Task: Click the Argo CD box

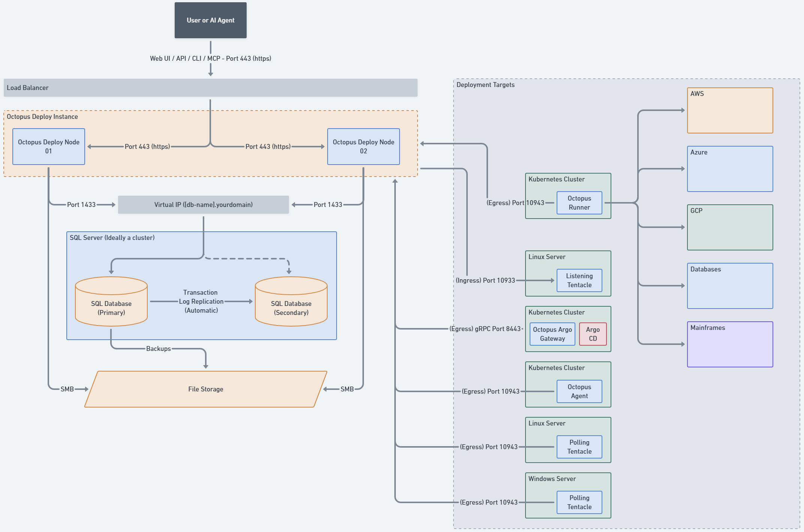Action: (x=593, y=334)
